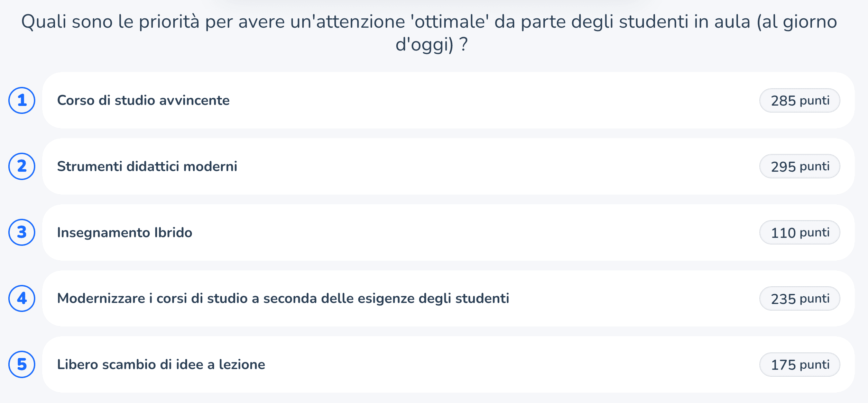Click the 295 punti badge
Screen dimensions: 868x403
[x=800, y=166]
